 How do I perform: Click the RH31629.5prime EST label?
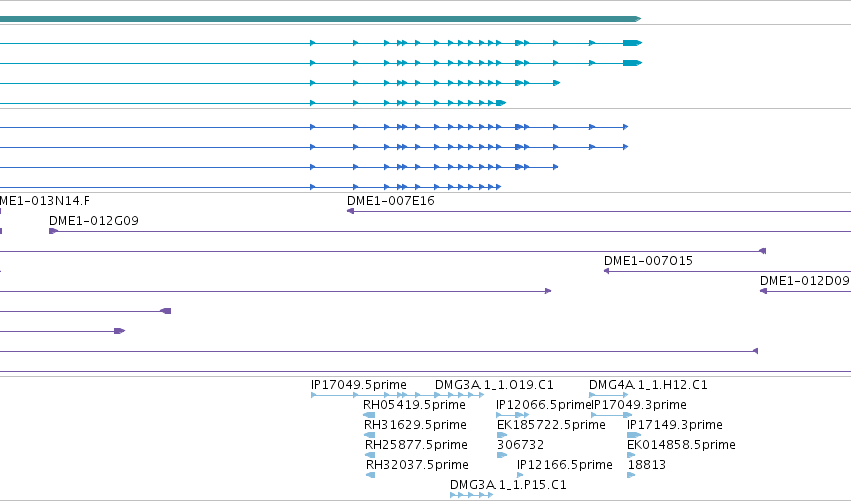[x=415, y=424]
